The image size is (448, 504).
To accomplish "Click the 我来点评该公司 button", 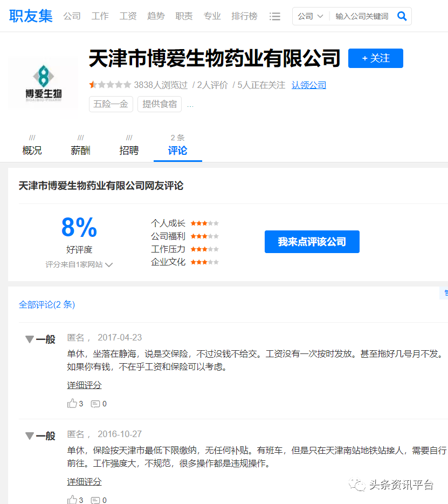I will [312, 242].
